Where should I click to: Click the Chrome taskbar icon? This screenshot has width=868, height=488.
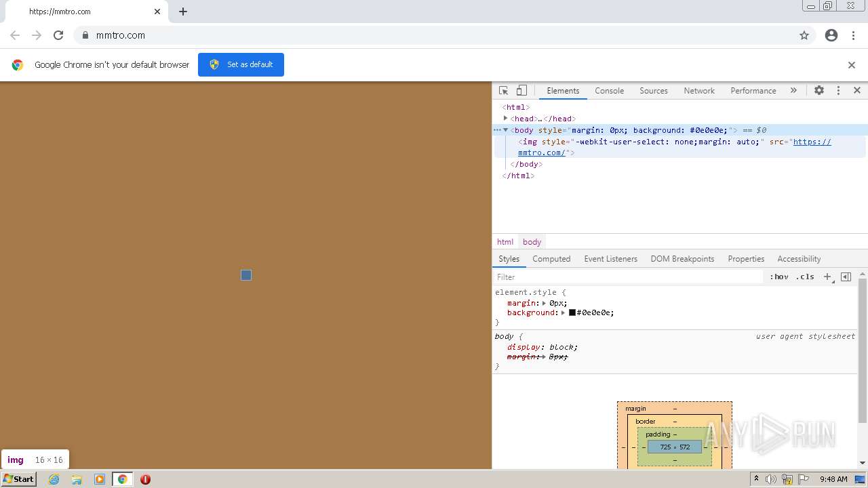pos(123,479)
